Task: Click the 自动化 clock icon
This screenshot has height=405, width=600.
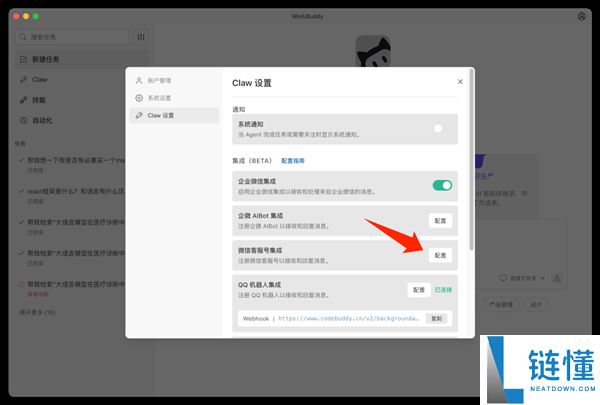Action: click(23, 120)
